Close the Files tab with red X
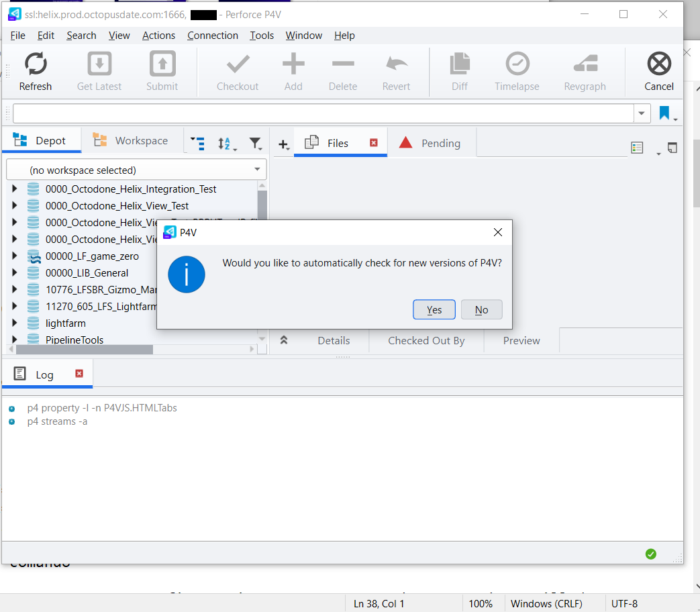 click(374, 143)
